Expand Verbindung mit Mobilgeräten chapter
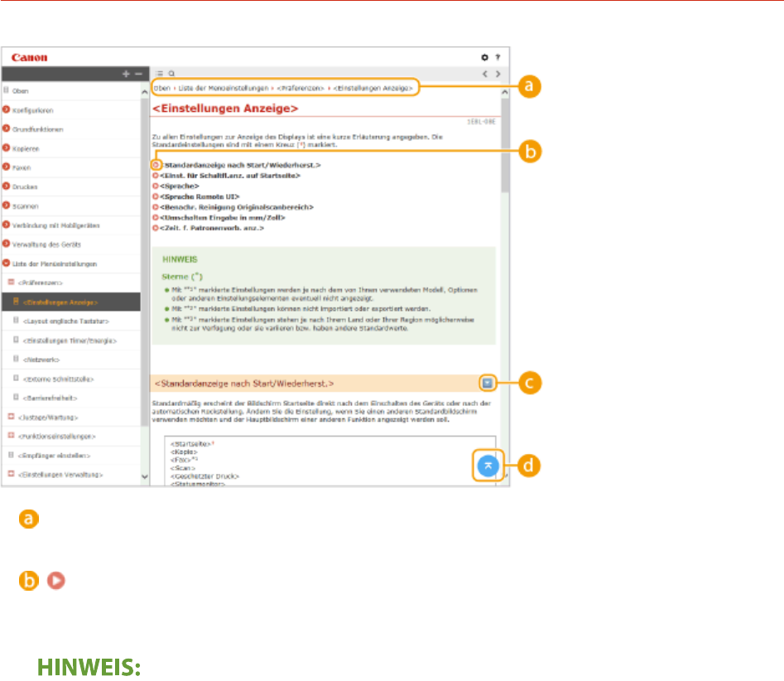This screenshot has height=681, width=784. coord(7,225)
